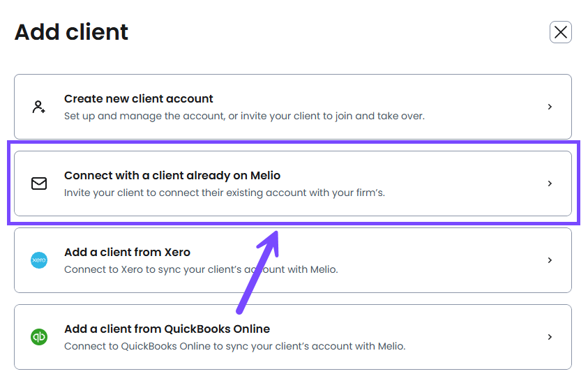Pick "Add a client from QuickBooks Online" title
Screen dimensions: 588x390
pyautogui.click(x=167, y=329)
